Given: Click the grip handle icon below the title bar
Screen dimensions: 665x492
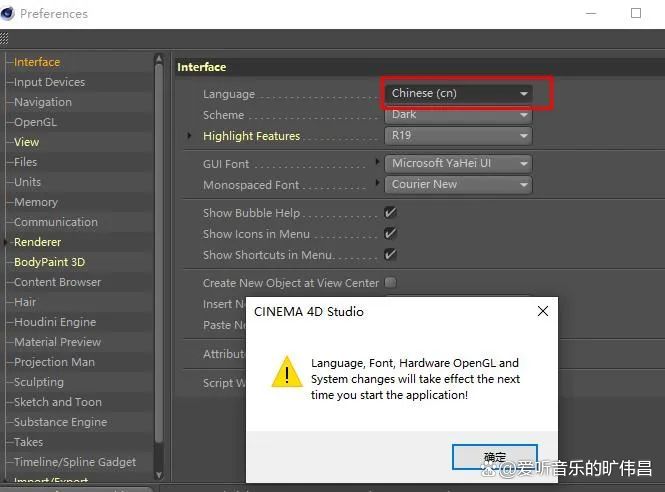Looking at the screenshot, I should click(x=4, y=39).
